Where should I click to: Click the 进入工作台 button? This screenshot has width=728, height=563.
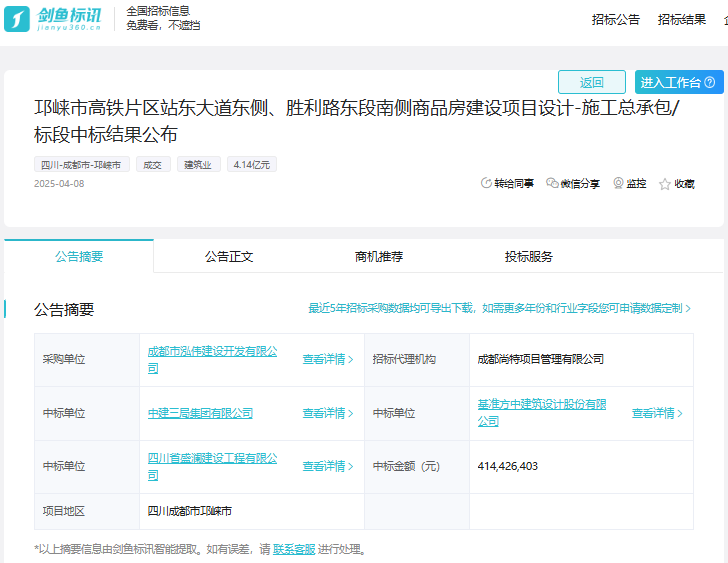tap(679, 82)
